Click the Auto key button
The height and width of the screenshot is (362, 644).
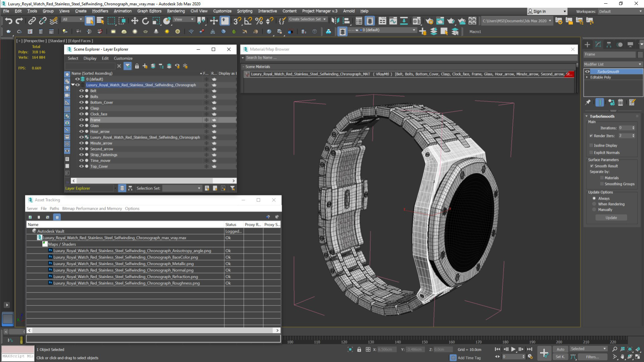560,349
